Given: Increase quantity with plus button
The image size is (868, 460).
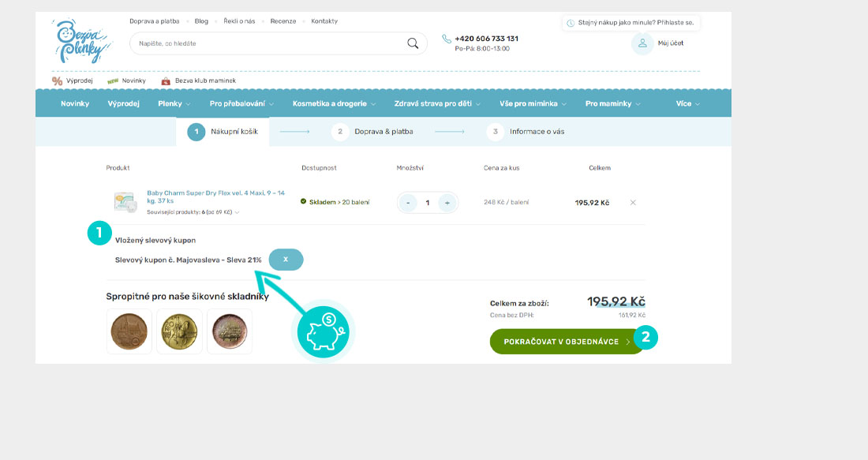Looking at the screenshot, I should tap(447, 203).
